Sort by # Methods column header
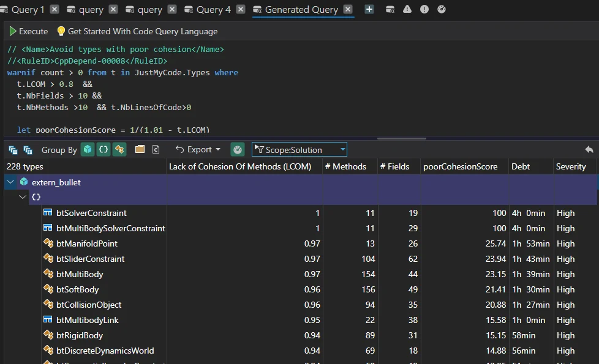The width and height of the screenshot is (599, 364). (350, 167)
